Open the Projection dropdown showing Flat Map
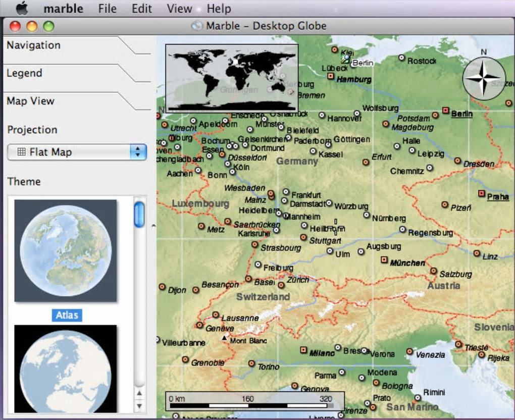 (x=77, y=152)
